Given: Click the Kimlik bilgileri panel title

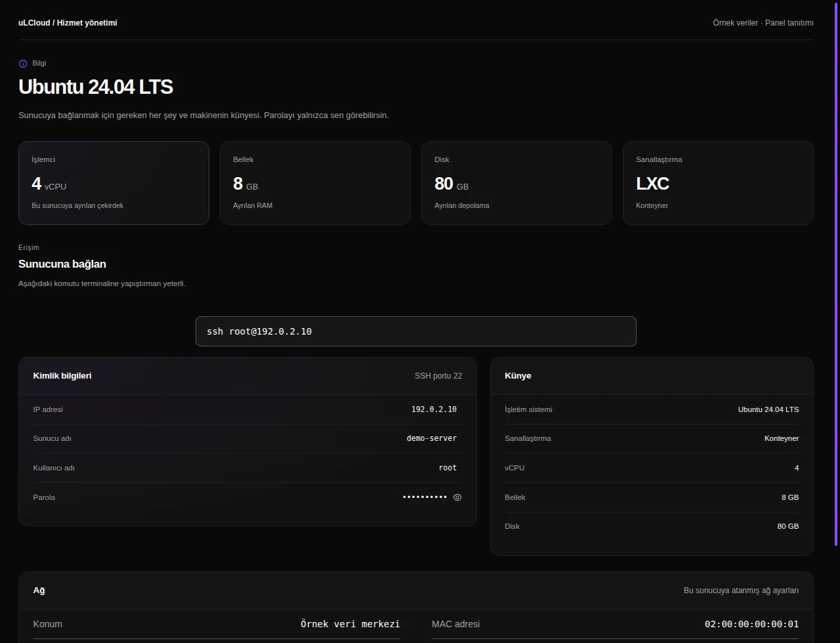Looking at the screenshot, I should point(62,376).
